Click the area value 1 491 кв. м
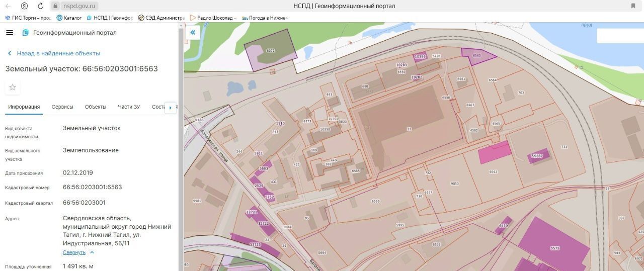Viewport: 644px width, 271px height. (78, 266)
